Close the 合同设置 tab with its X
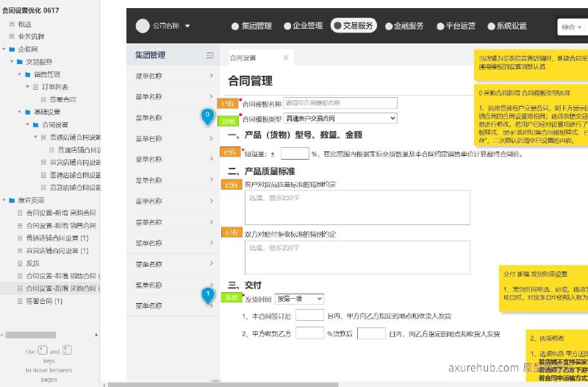588x387 pixels. click(x=286, y=57)
